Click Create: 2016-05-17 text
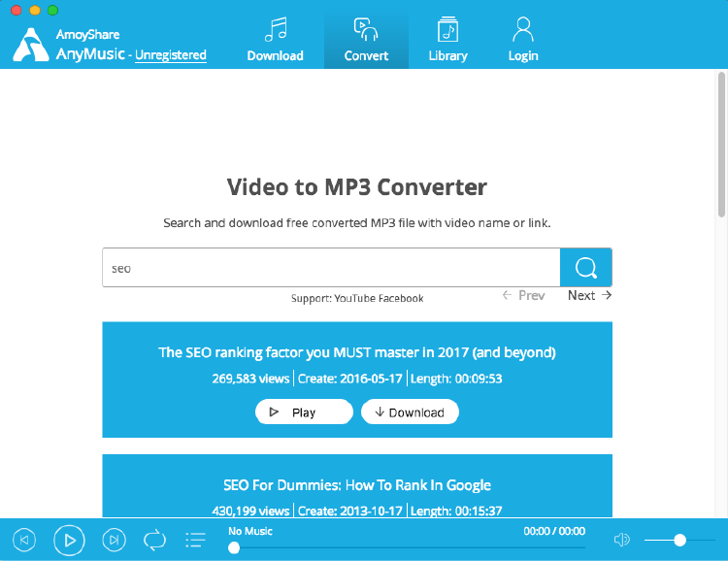Viewport: 728px width, 561px height. coord(350,379)
